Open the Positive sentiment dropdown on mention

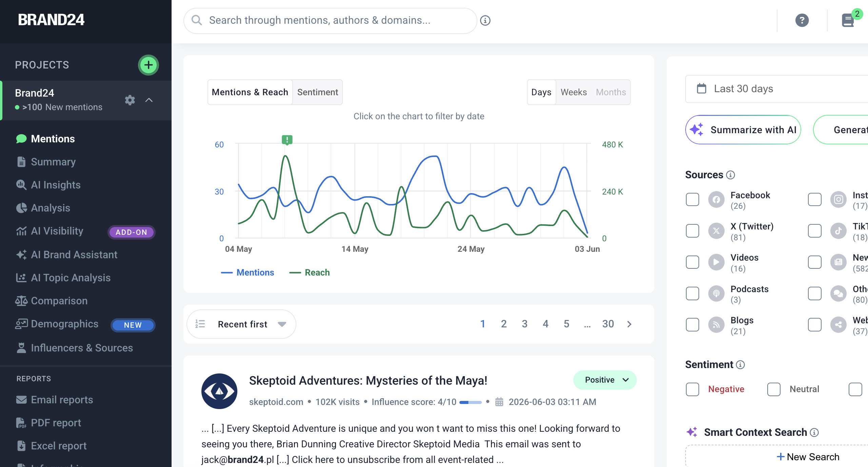[605, 380]
